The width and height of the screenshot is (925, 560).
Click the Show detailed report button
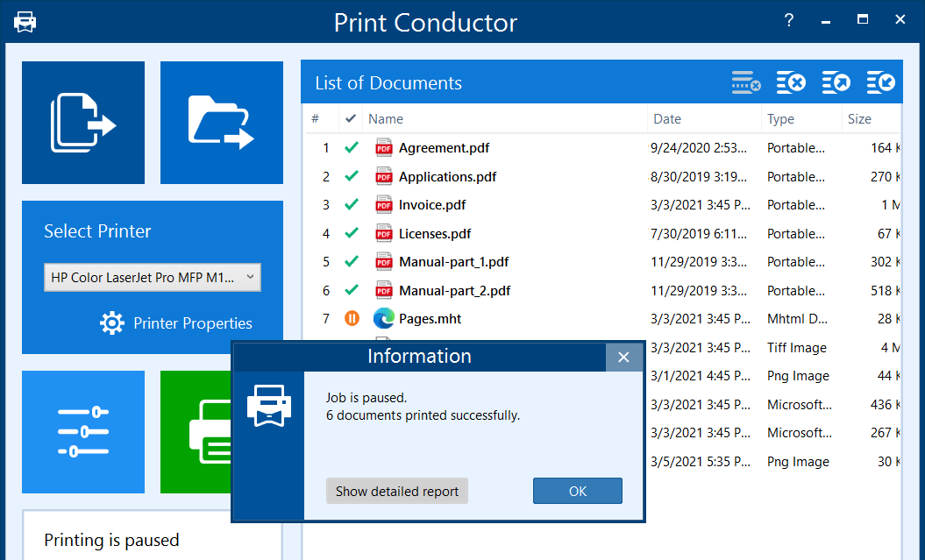[x=397, y=491]
